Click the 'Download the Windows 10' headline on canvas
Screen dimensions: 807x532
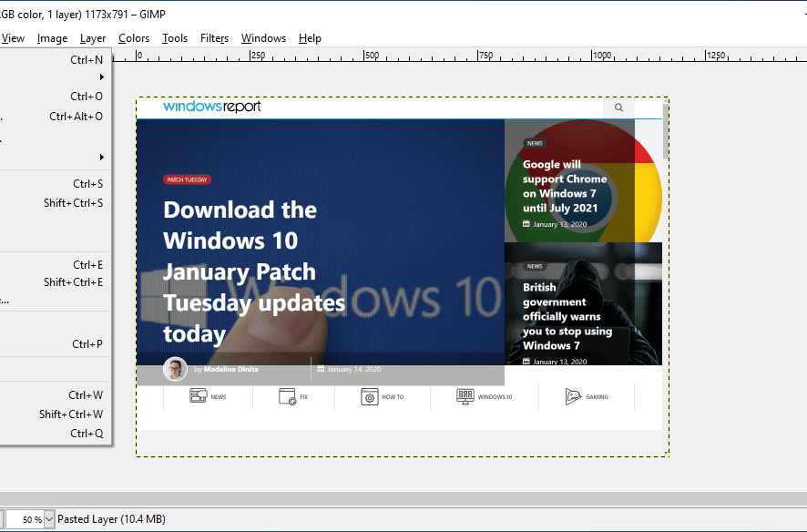(254, 271)
